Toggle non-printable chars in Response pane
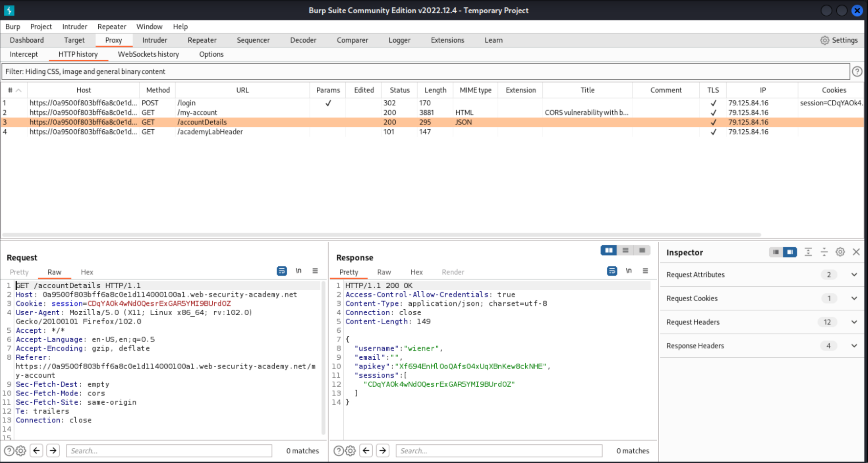The width and height of the screenshot is (868, 463). [629, 271]
